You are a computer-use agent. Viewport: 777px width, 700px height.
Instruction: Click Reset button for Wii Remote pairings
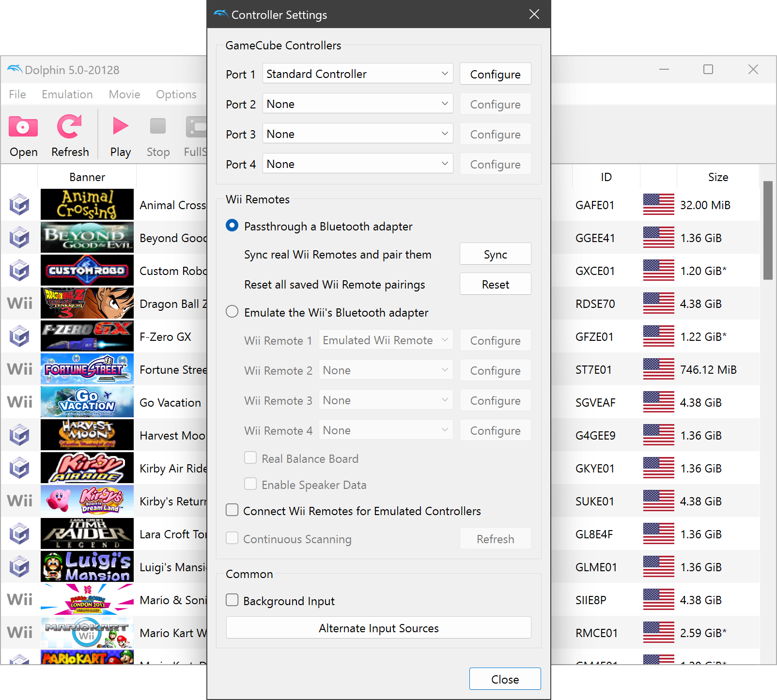(x=495, y=284)
